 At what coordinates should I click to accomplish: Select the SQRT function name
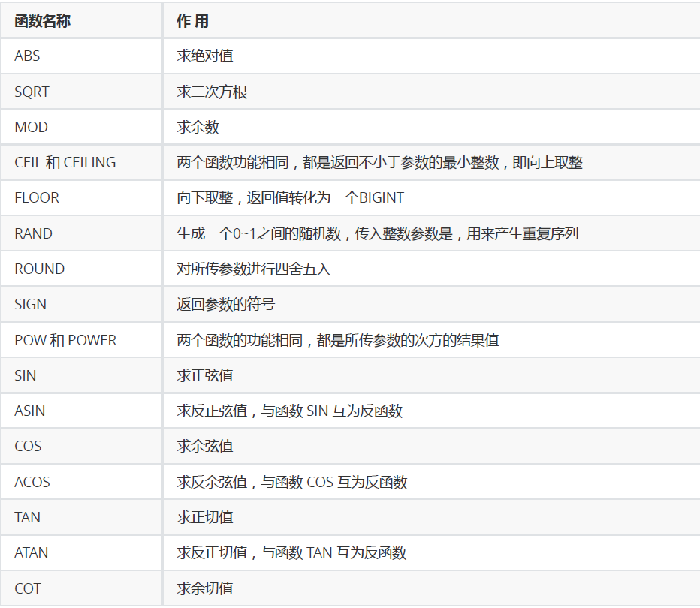click(32, 92)
